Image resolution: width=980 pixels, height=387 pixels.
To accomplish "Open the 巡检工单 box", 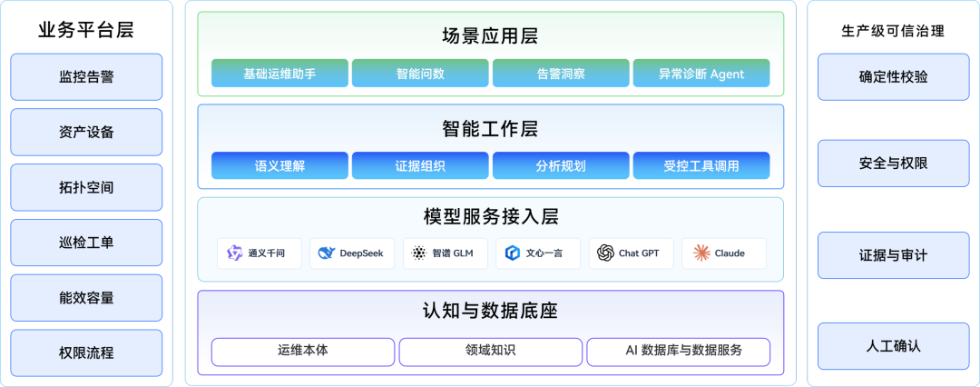I will [x=86, y=243].
